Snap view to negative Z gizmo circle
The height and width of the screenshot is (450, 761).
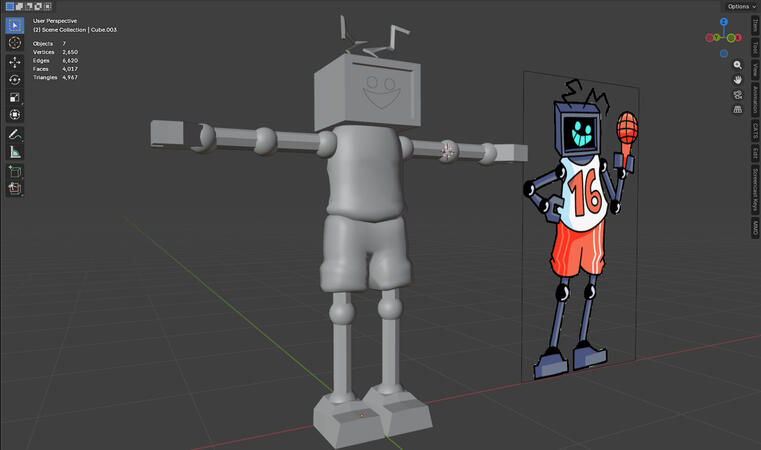click(724, 53)
